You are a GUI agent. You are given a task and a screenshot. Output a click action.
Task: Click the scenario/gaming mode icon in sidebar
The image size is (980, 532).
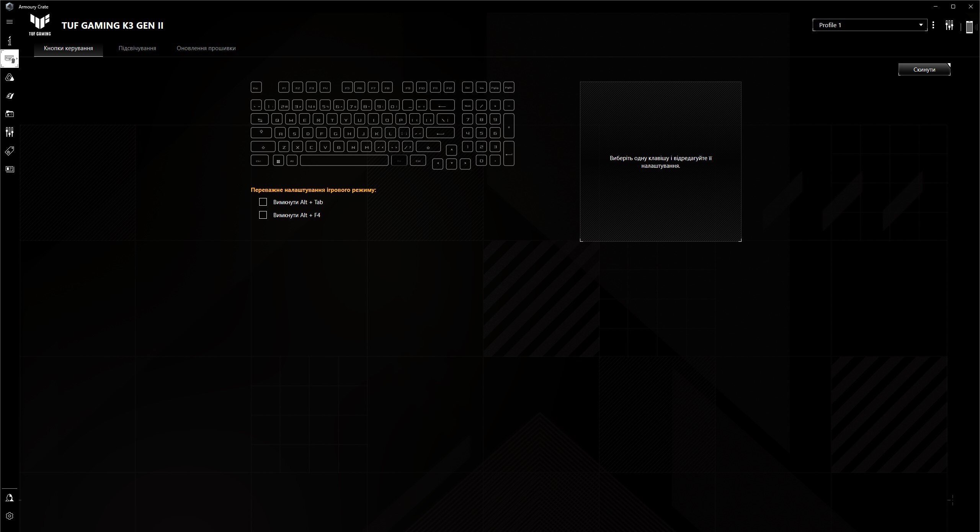coord(9,113)
